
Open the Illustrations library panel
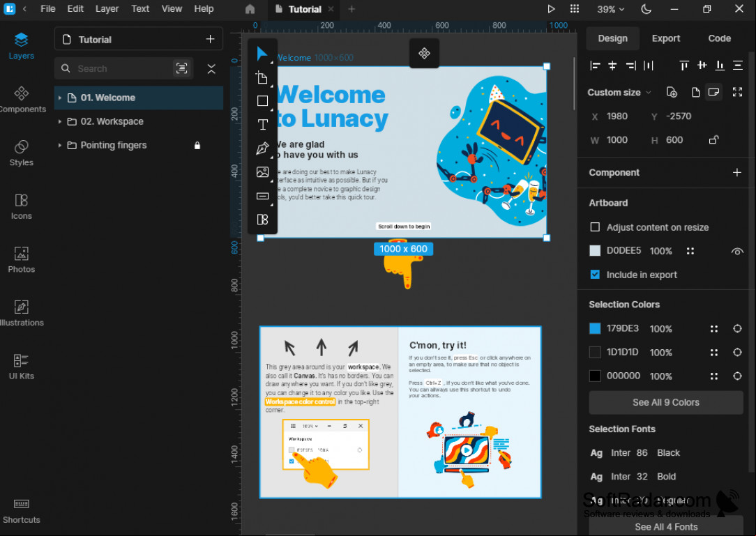21,314
